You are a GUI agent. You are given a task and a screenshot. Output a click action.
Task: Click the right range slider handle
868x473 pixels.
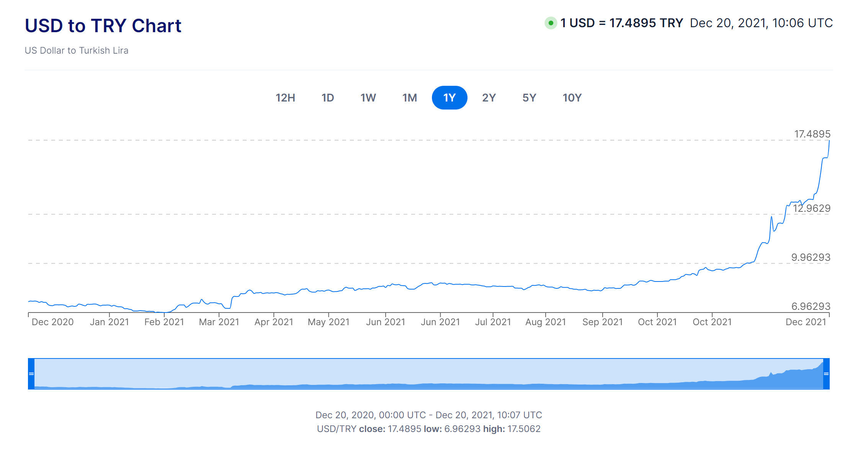tap(826, 373)
